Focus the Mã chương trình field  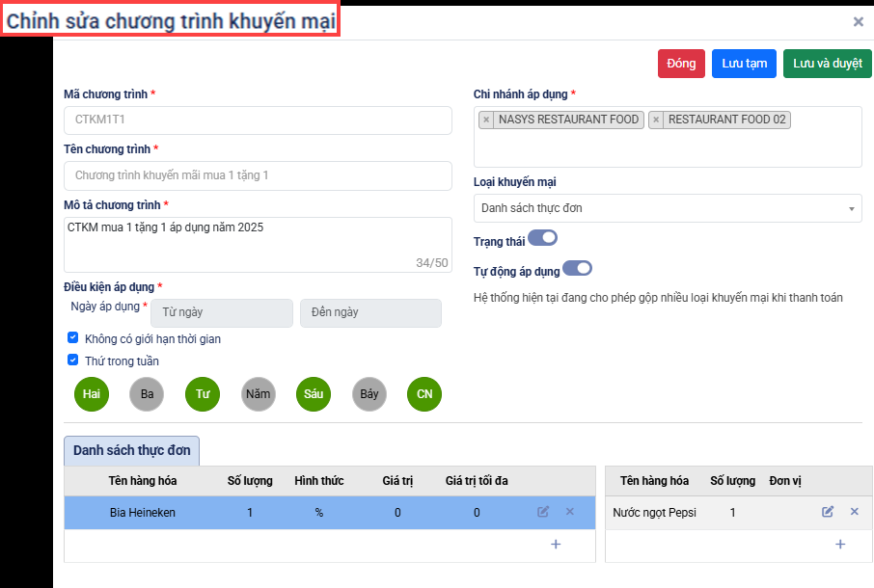(259, 120)
